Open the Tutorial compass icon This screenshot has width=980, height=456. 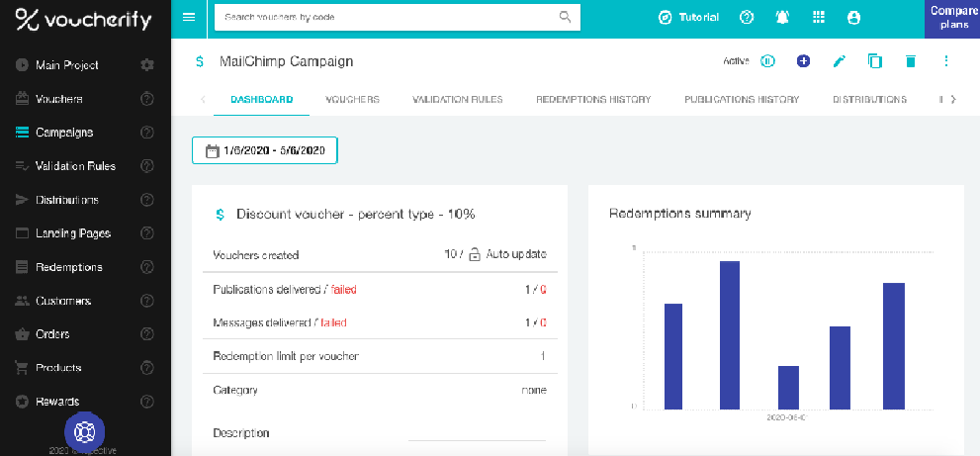(x=665, y=18)
